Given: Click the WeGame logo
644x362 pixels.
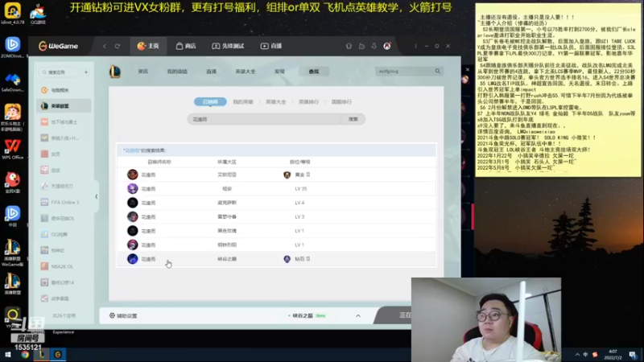Looking at the screenshot, I should coord(58,46).
